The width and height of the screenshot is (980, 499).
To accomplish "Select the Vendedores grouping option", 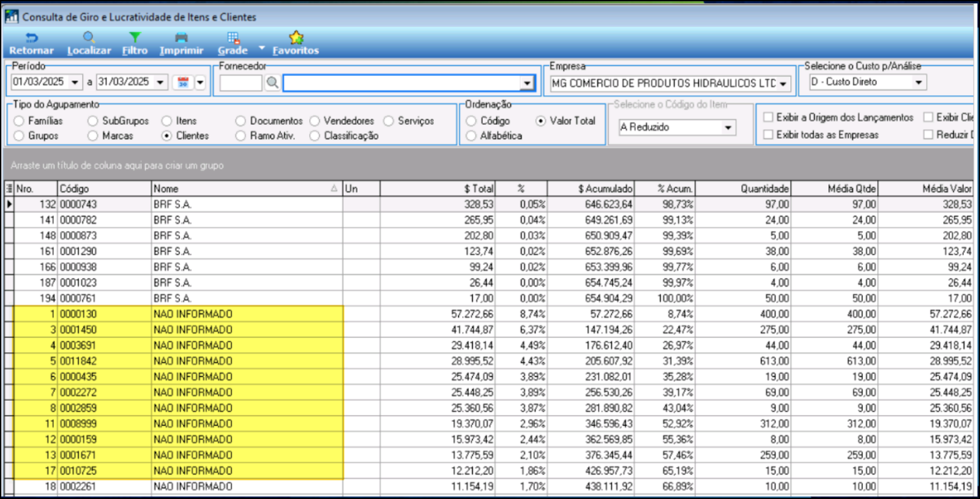I will (342, 120).
